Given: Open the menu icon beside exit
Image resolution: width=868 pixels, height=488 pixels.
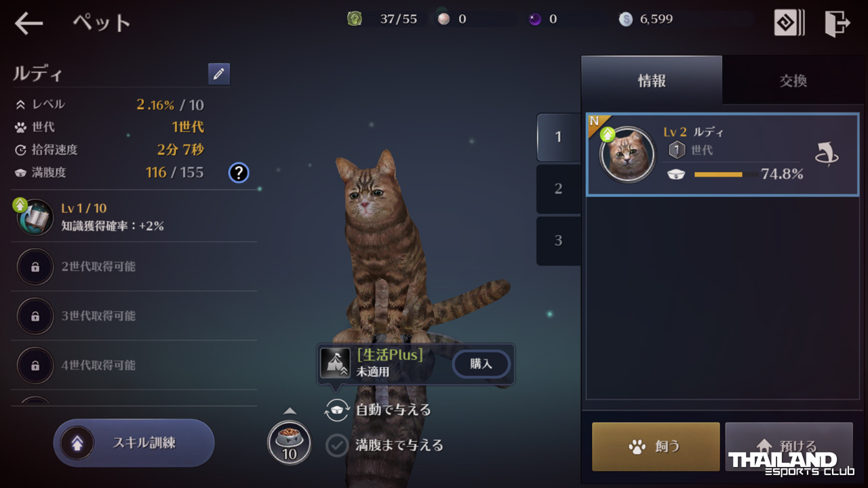Looking at the screenshot, I should [789, 23].
